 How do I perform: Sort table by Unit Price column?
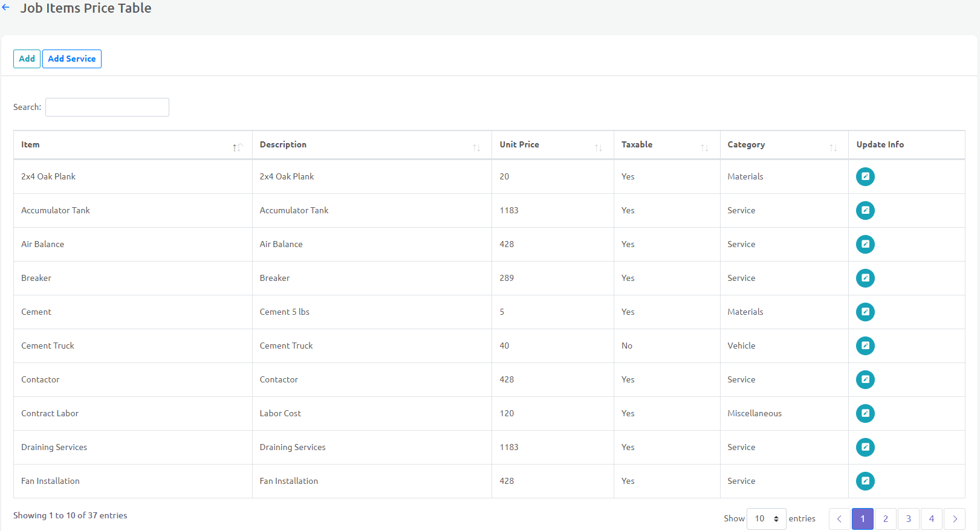coord(552,145)
